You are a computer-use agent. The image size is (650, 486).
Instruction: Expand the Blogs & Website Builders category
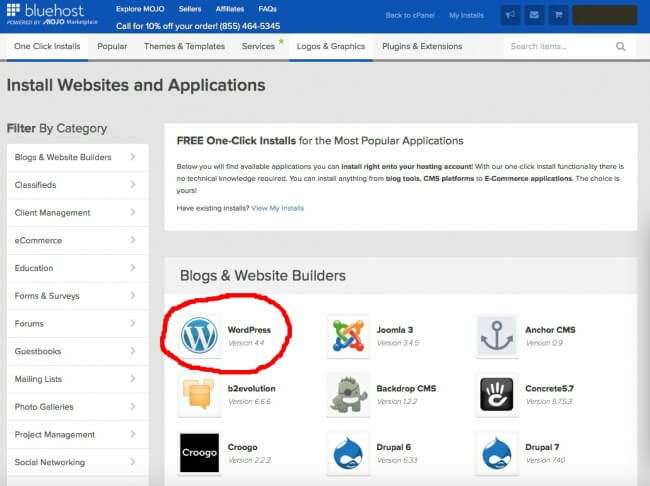77,157
